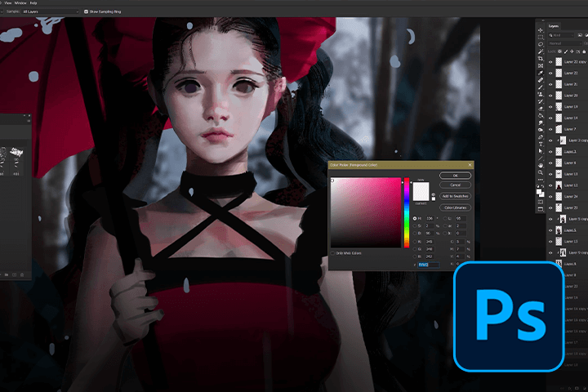Select the Frame tool
The height and width of the screenshot is (392, 588).
541,65
